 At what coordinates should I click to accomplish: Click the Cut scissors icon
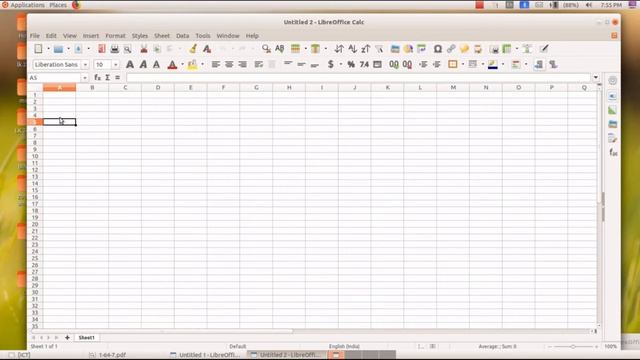144,49
